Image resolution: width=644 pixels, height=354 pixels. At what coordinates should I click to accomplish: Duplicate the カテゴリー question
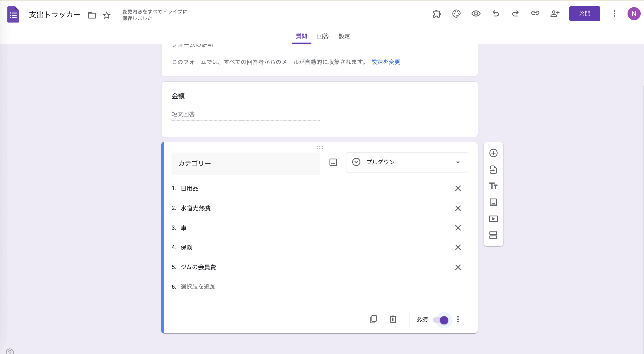point(373,319)
